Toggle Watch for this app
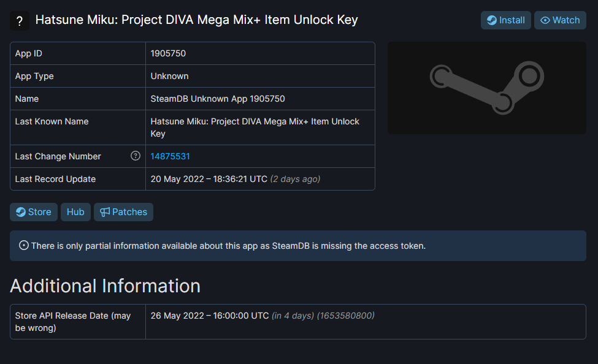Viewport: 598px width, 364px height. click(560, 20)
